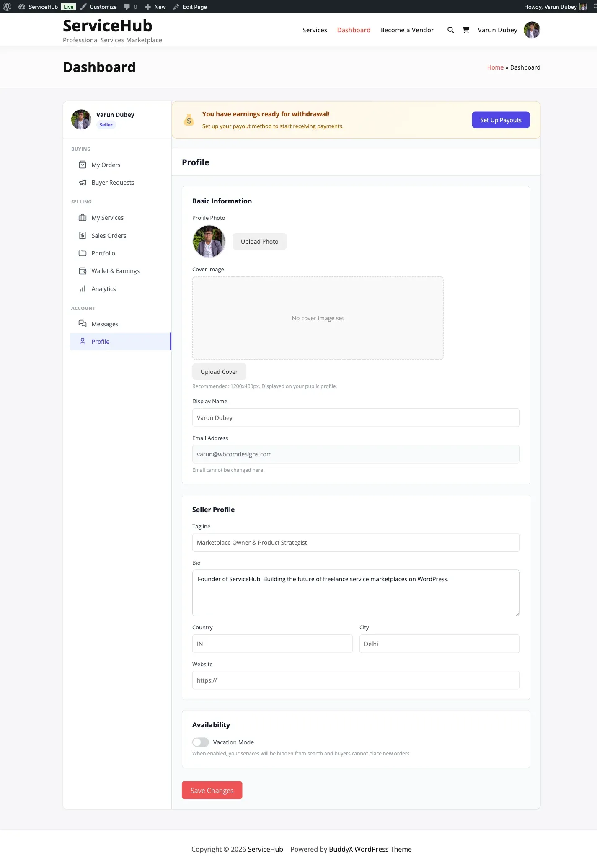Image resolution: width=597 pixels, height=868 pixels.
Task: Click the Upload Photo button
Action: pyautogui.click(x=259, y=241)
